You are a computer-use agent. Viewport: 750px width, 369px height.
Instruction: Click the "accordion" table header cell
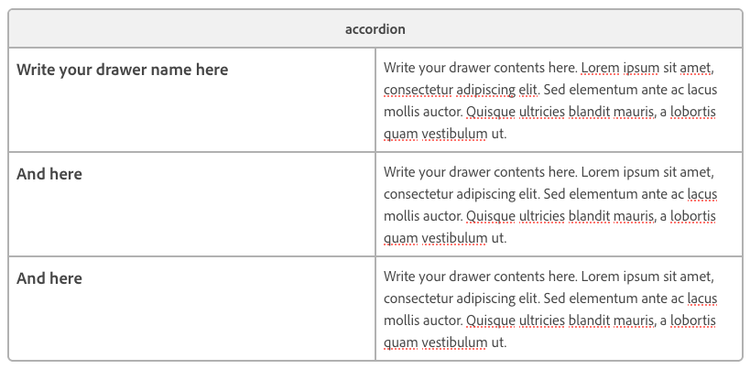(x=375, y=29)
